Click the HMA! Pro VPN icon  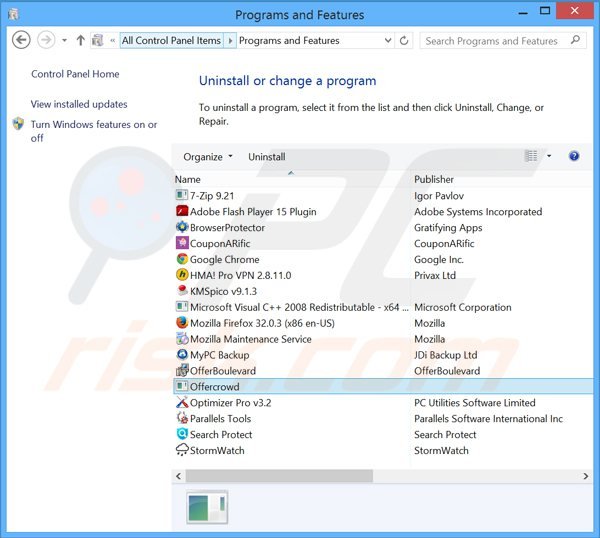pyautogui.click(x=182, y=275)
